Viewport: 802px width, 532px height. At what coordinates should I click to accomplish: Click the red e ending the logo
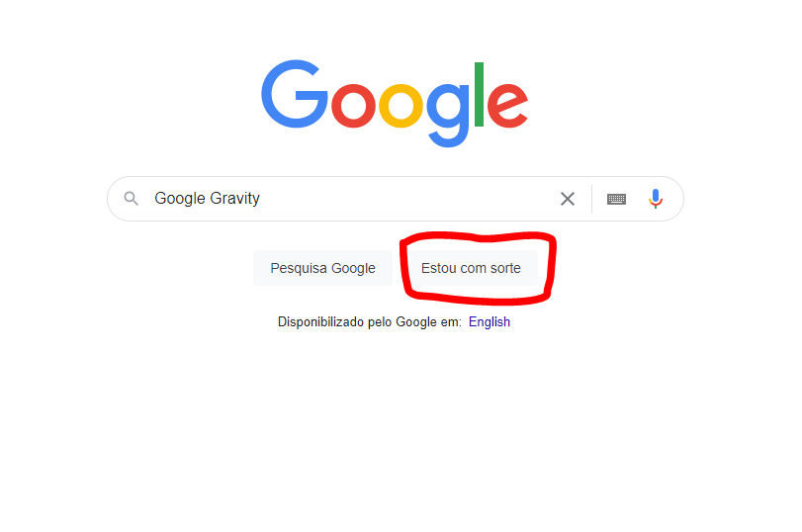click(507, 106)
